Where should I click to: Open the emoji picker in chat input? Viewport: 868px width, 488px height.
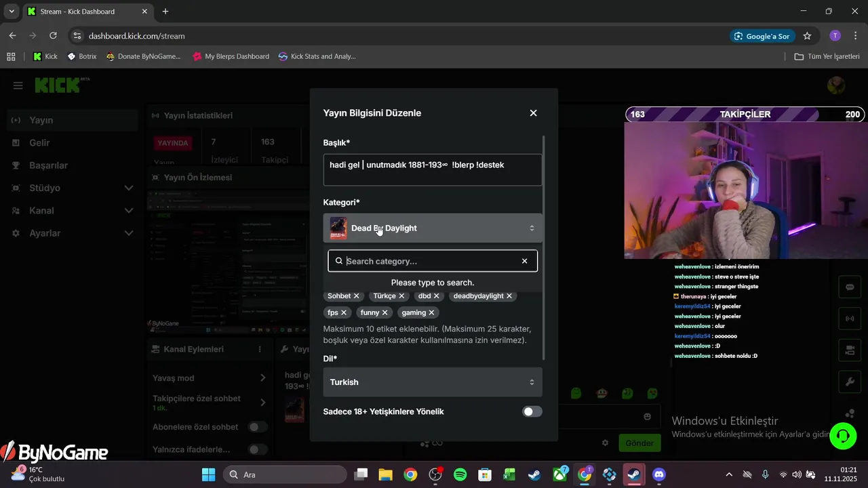[x=647, y=417]
